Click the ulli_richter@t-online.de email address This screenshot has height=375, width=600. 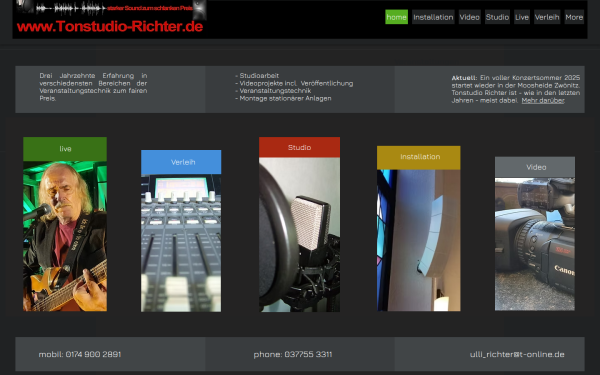pos(517,354)
